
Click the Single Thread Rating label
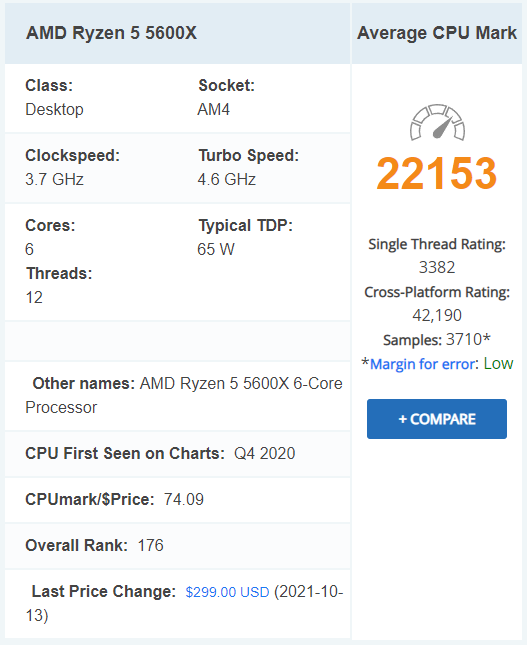click(x=437, y=244)
